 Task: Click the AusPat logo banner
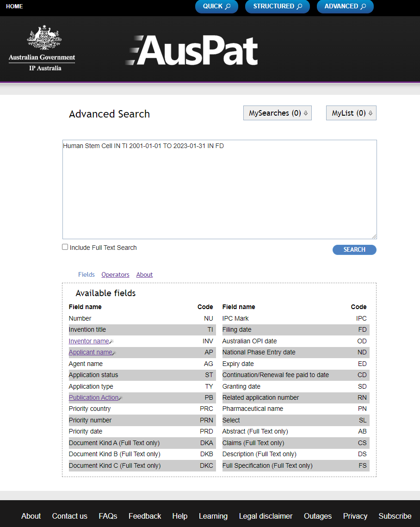tap(191, 50)
